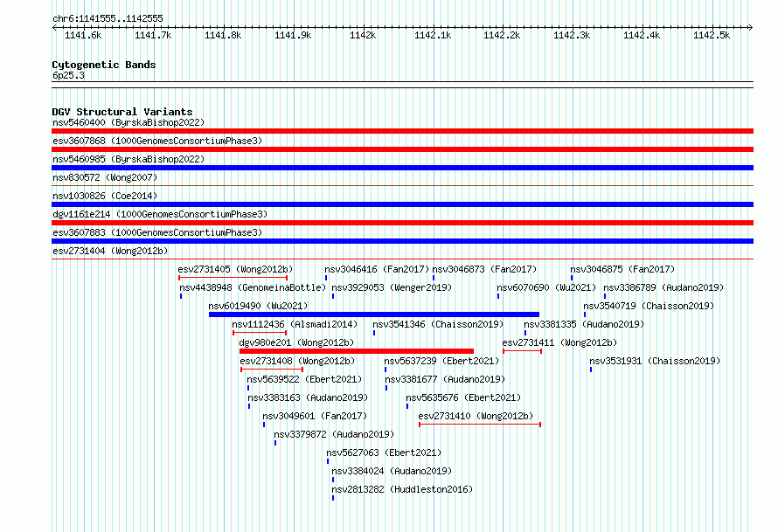Open nsv3049601 (Fan2017) variant
The height and width of the screenshot is (532, 778).
pos(315,416)
